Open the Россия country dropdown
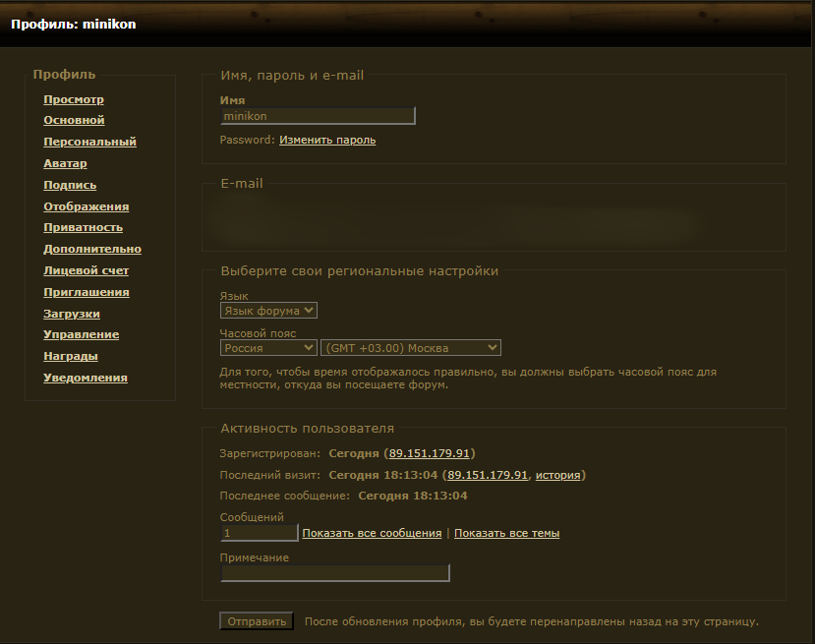 click(268, 348)
